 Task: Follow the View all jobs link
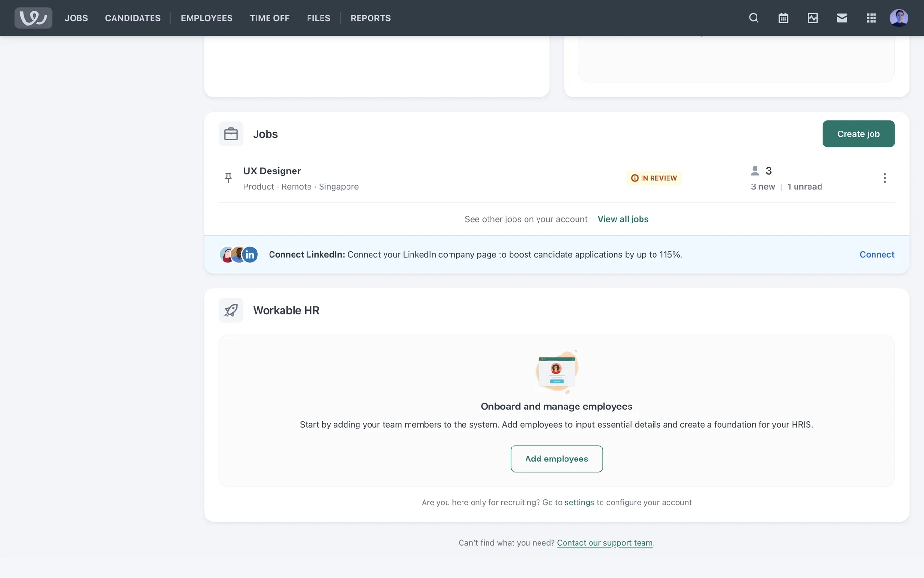(623, 219)
